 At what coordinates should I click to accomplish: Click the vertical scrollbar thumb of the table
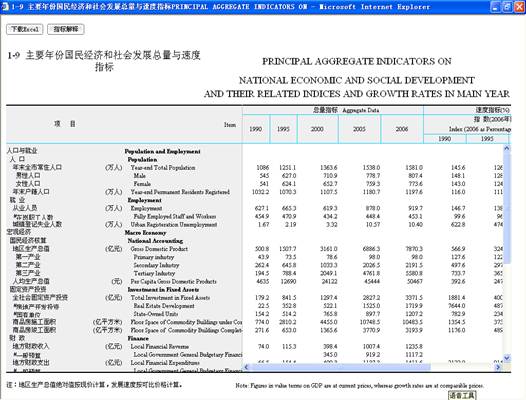click(507, 207)
